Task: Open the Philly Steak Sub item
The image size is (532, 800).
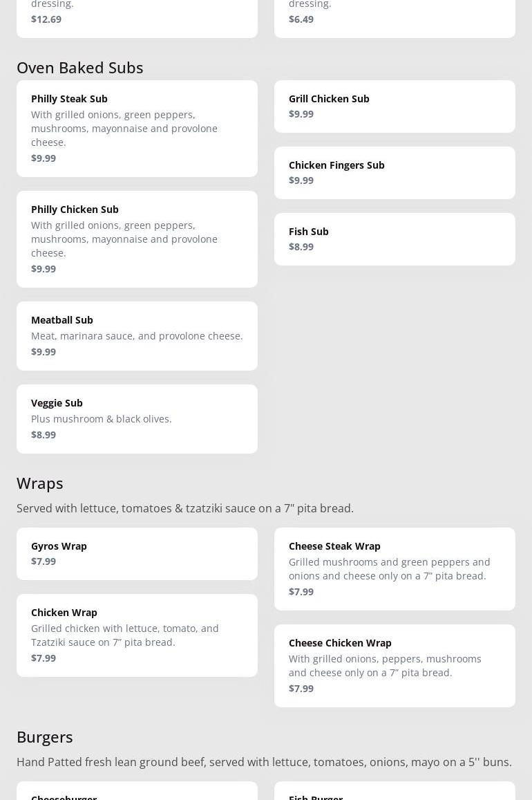Action: pos(137,128)
